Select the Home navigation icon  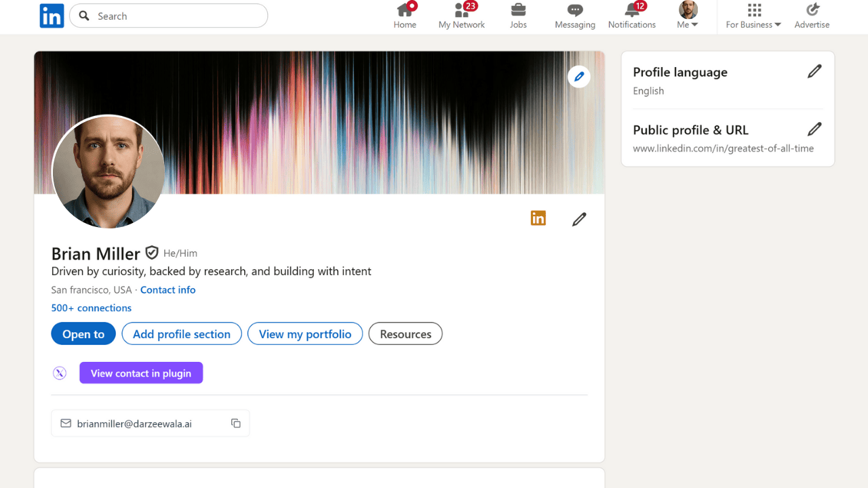pos(405,16)
